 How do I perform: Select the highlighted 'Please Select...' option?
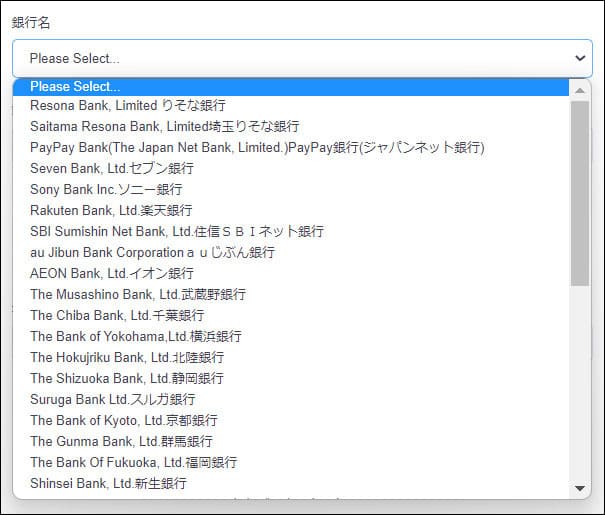click(75, 87)
